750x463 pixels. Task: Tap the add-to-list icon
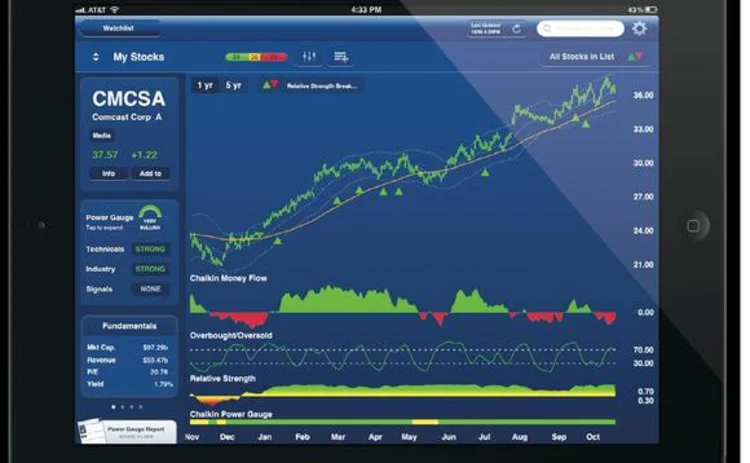[341, 57]
